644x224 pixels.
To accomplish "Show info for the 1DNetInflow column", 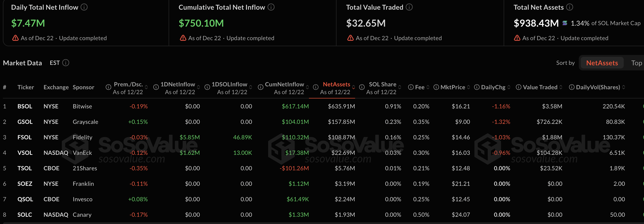I will [156, 87].
